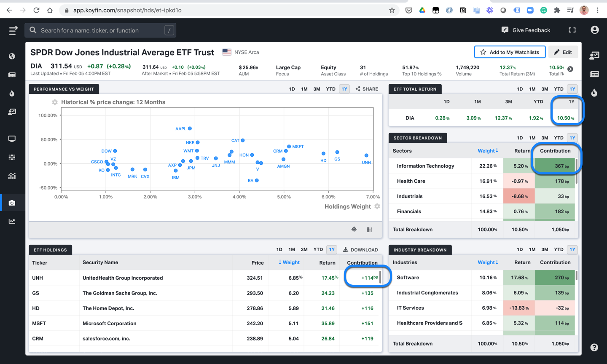Click the BA point on scatter chart
This screenshot has width=607, height=364.
257,180
